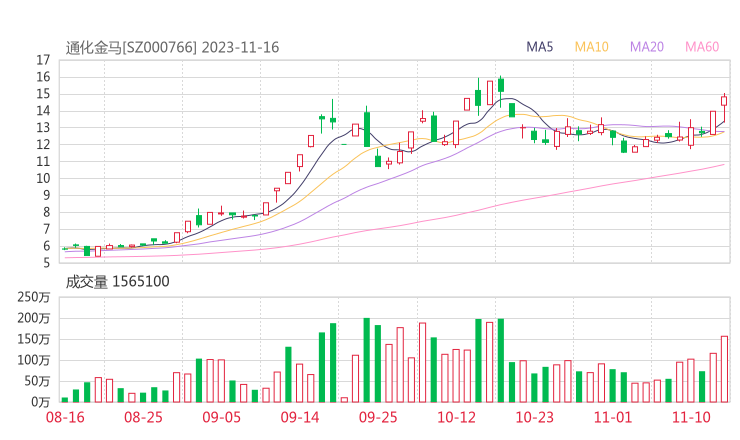Click the MA10 legend label
740x440 pixels.
591,47
